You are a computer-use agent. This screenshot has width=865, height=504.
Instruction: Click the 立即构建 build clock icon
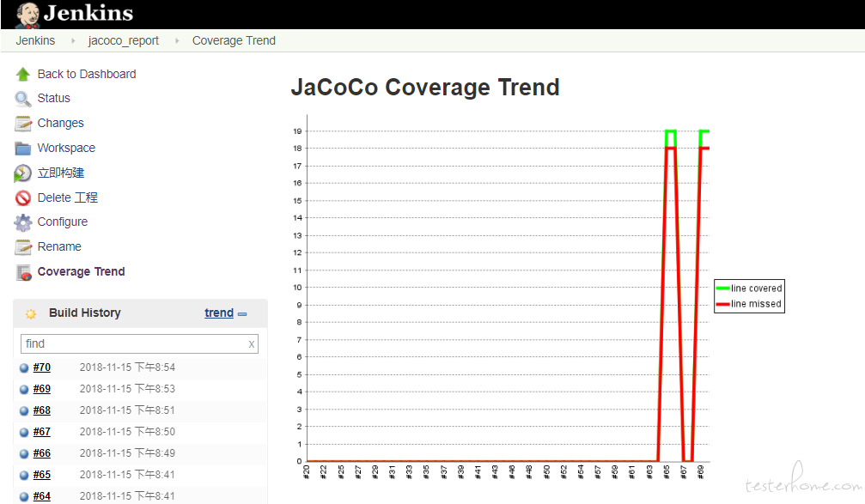coord(22,173)
